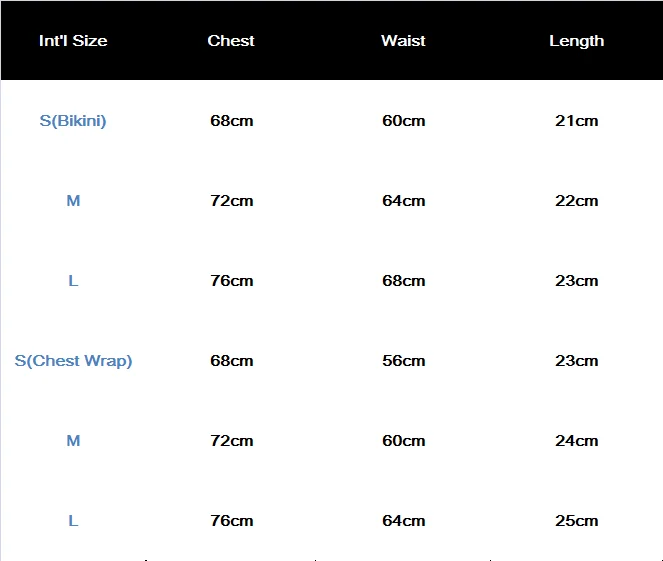663x561 pixels.
Task: Click the Int'l Size column header
Action: tap(73, 41)
